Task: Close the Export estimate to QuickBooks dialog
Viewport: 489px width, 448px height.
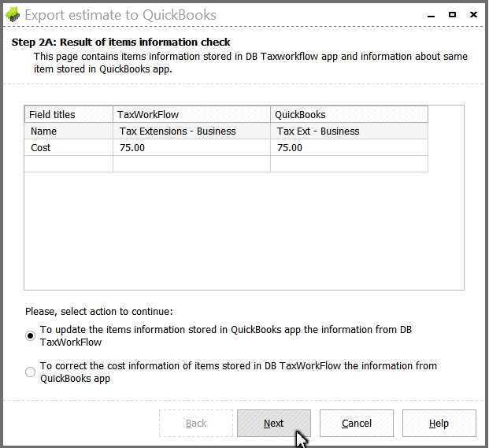Action: [473, 15]
